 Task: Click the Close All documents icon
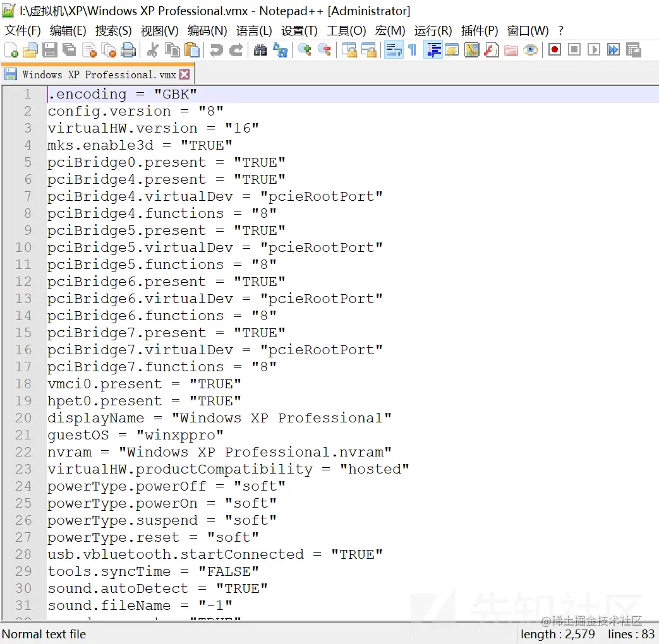(109, 50)
